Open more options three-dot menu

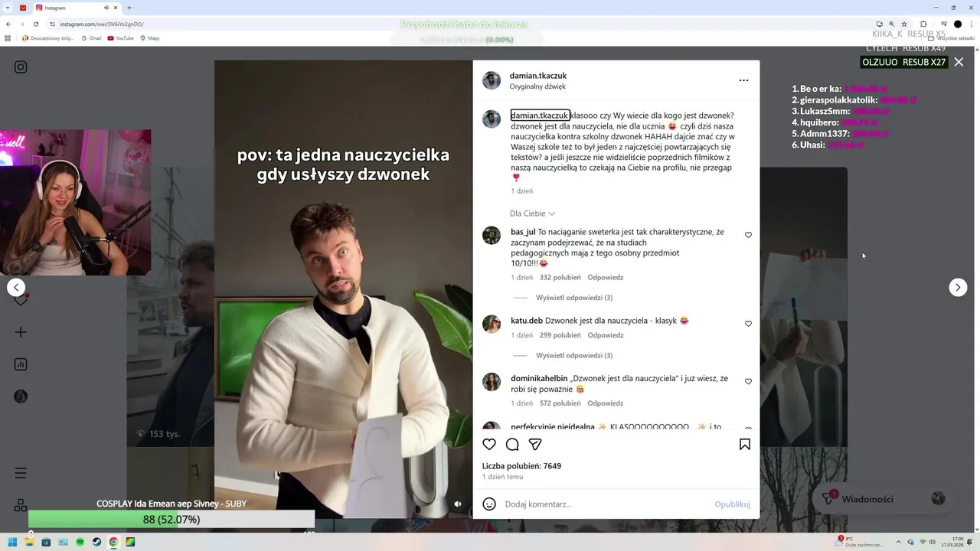[x=743, y=80]
